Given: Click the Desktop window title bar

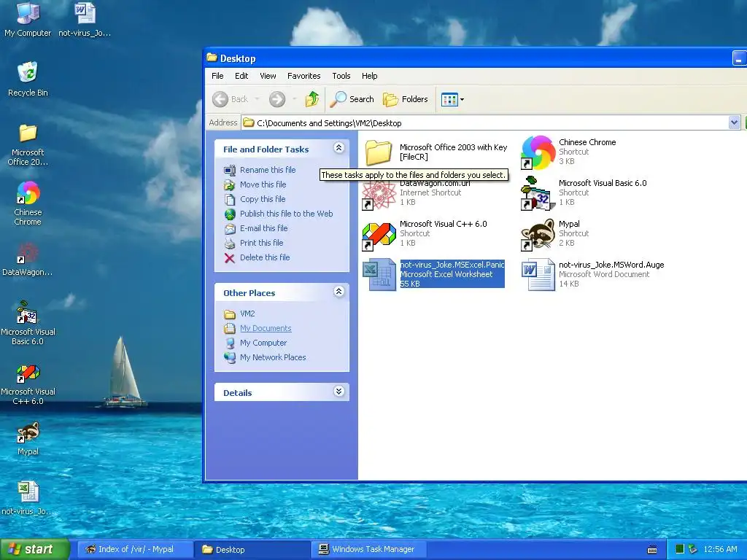Looking at the screenshot, I should coord(467,58).
